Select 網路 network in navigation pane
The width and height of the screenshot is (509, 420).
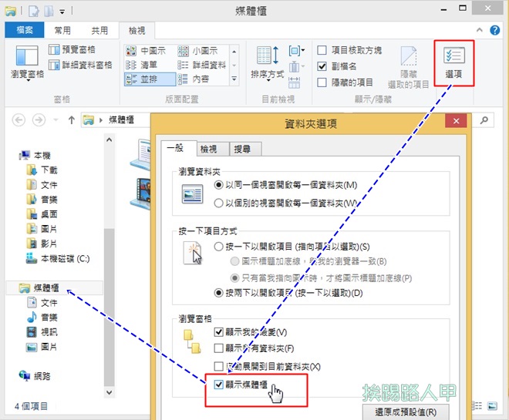point(42,375)
